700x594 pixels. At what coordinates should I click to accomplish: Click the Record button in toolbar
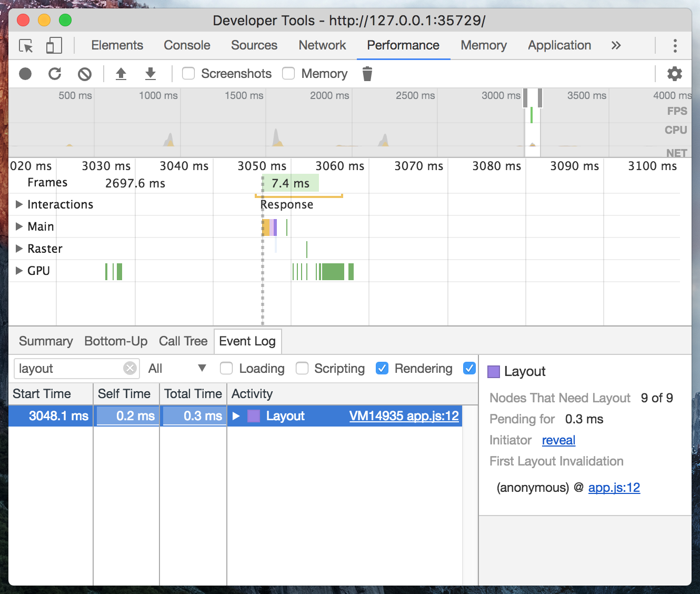point(25,74)
